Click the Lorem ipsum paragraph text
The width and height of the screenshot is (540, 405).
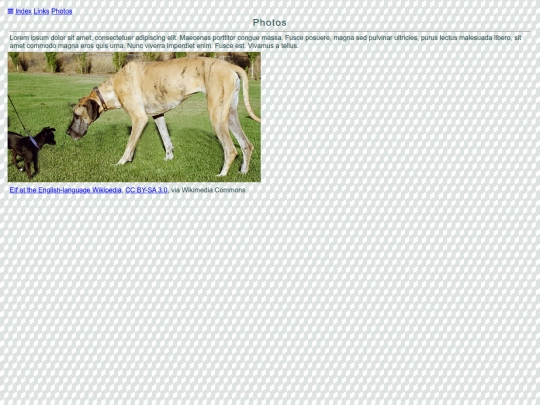pos(265,42)
